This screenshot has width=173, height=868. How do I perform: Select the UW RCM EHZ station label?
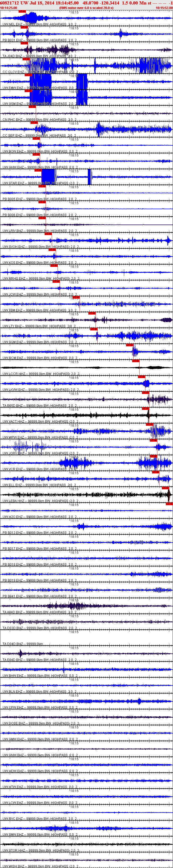pos(40,358)
